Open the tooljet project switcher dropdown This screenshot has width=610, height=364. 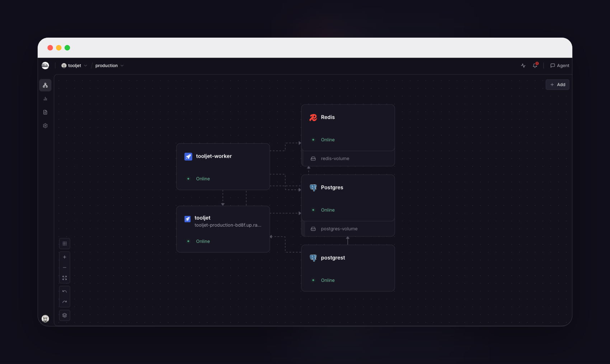[74, 66]
